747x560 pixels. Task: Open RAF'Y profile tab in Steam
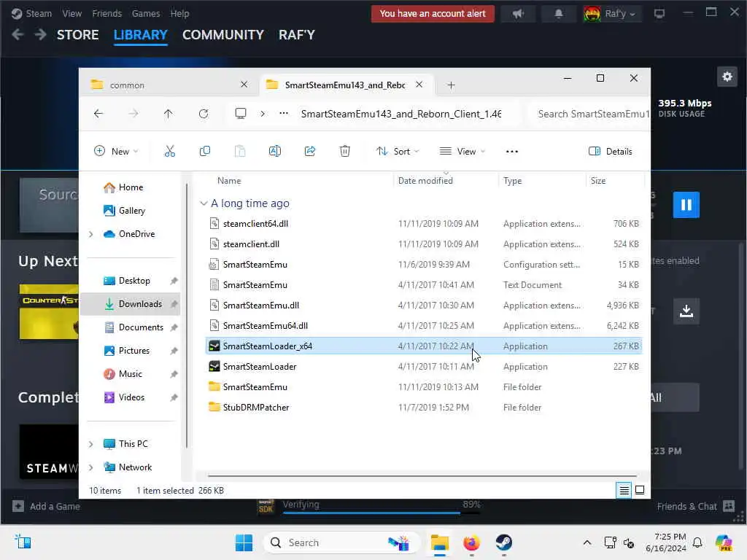tap(297, 35)
